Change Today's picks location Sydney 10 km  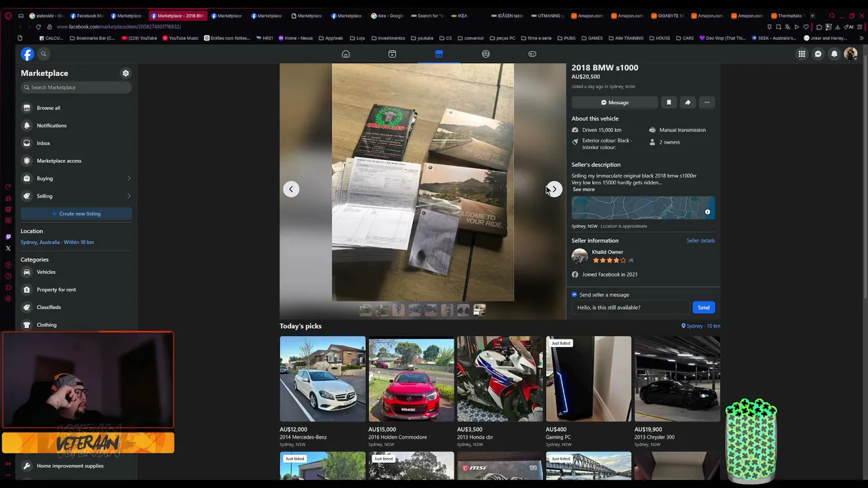(x=701, y=326)
